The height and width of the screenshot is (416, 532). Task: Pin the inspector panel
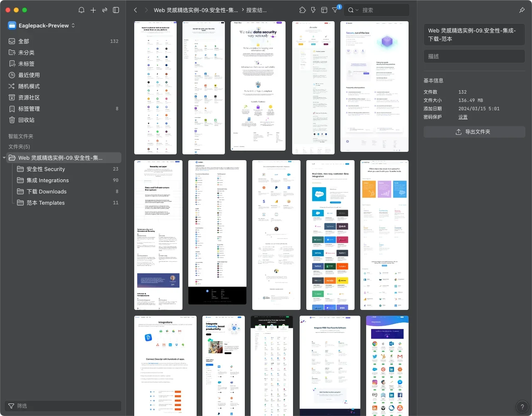click(x=522, y=10)
